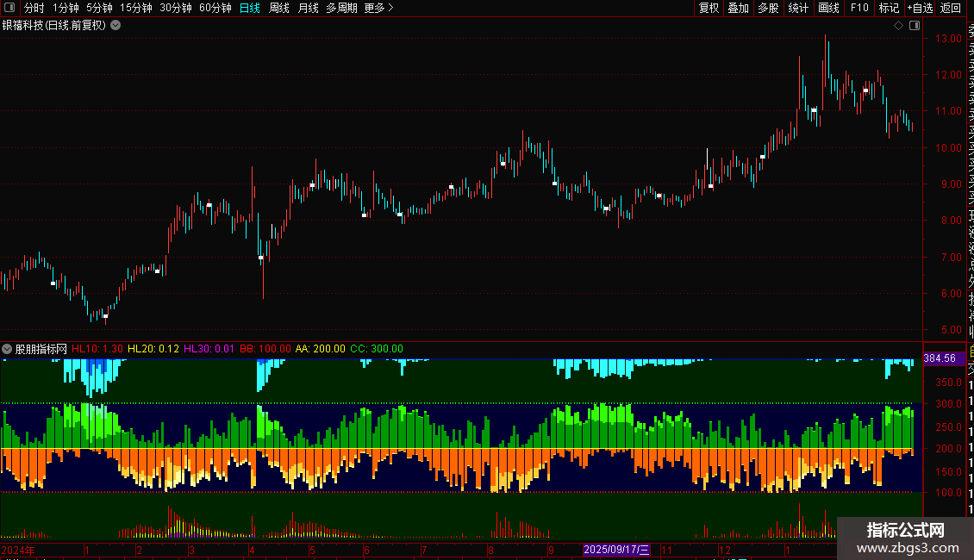The image size is (974, 560).
Task: Click the 2025/09/17 date marker on timeline
Action: click(x=616, y=549)
